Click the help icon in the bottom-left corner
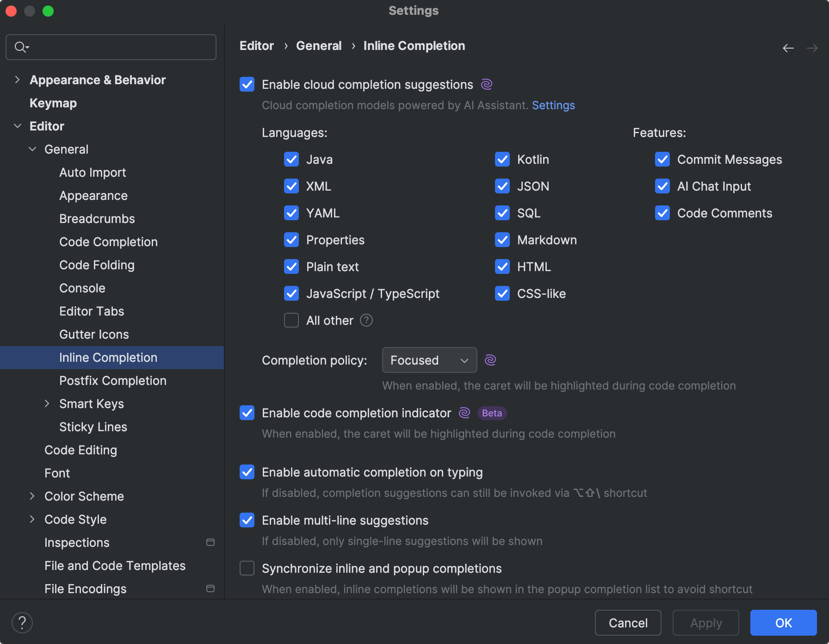This screenshot has width=829, height=644. [x=22, y=622]
